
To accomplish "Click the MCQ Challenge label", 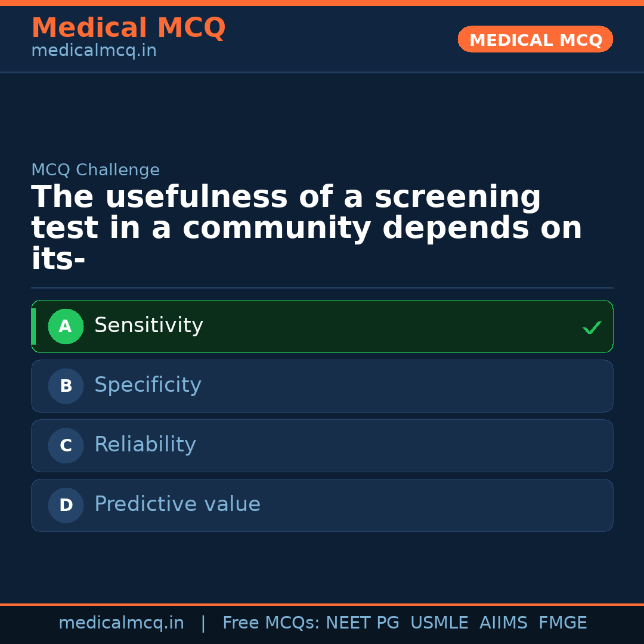I will 95,170.
